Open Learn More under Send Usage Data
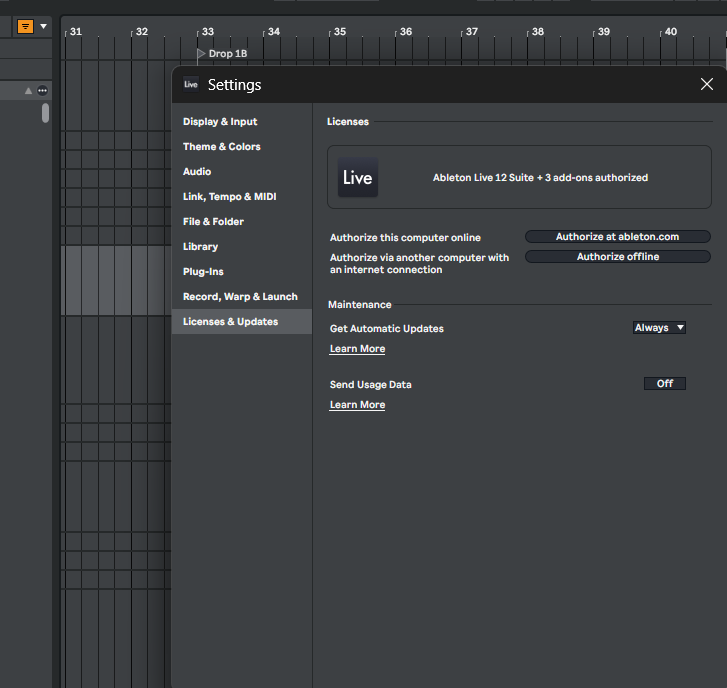This screenshot has height=688, width=727. (x=357, y=405)
